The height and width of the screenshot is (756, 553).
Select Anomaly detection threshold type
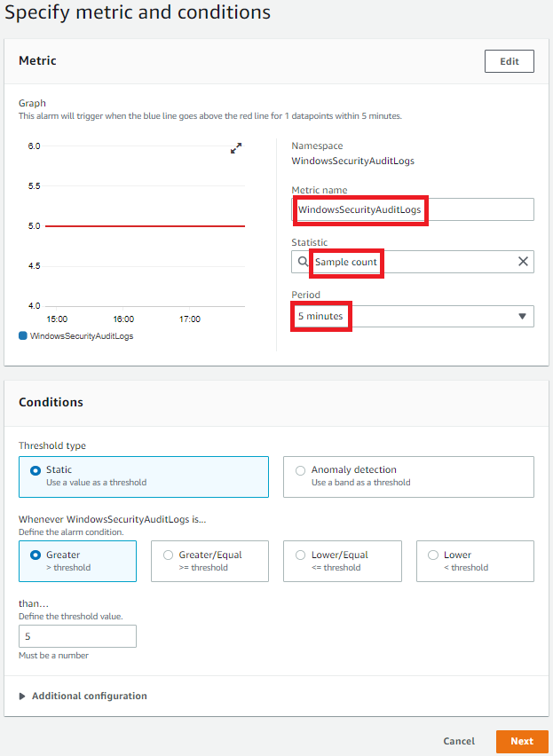tap(300, 470)
